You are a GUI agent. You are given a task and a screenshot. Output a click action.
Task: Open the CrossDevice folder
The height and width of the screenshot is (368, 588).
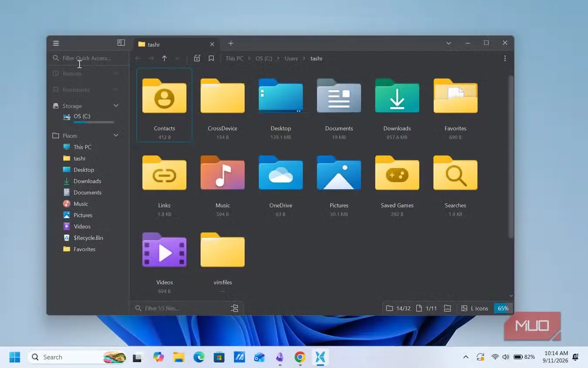coord(223,105)
